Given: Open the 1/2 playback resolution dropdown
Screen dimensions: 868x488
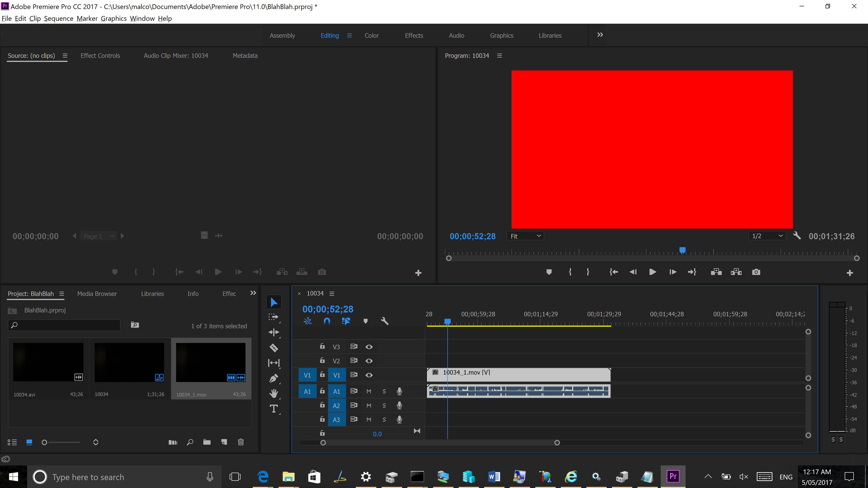Looking at the screenshot, I should pos(767,236).
